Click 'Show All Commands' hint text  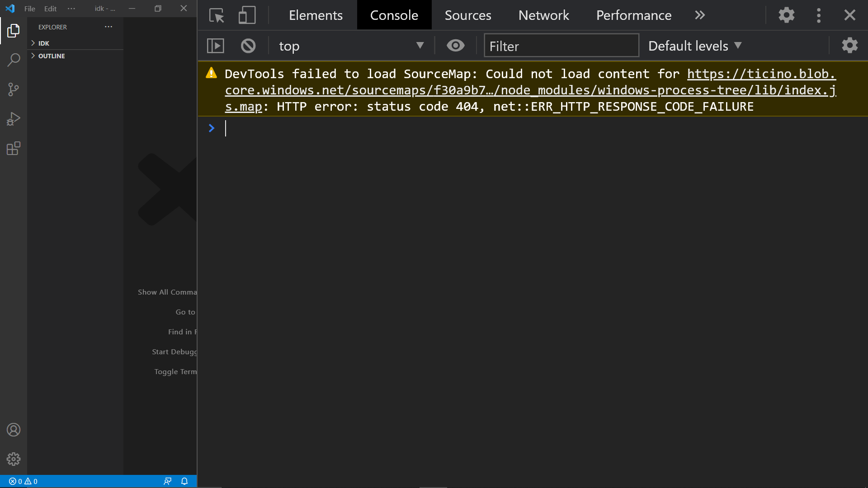pos(167,292)
